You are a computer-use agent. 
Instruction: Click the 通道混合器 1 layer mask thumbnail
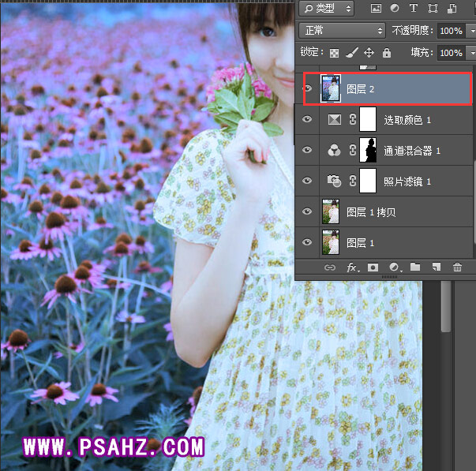pyautogui.click(x=368, y=151)
